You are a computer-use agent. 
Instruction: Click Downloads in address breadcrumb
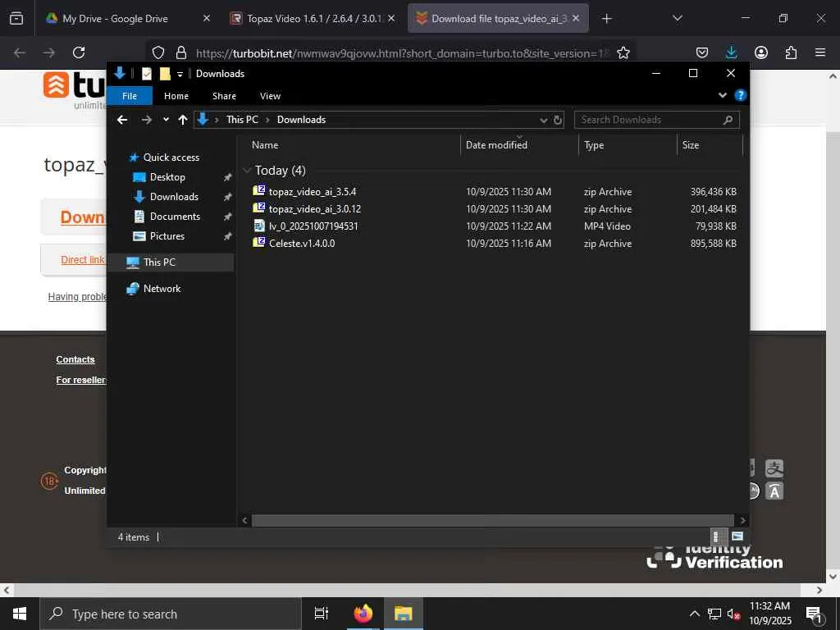[301, 120]
